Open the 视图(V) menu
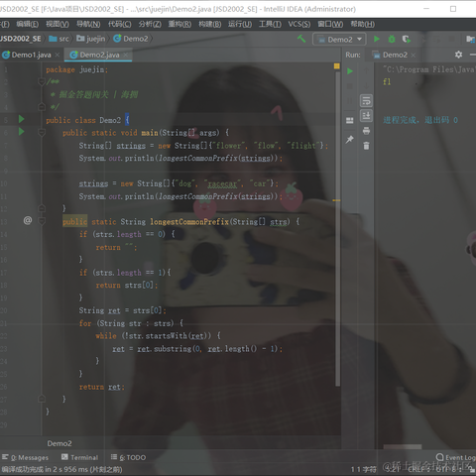The width and height of the screenshot is (476, 476). [58, 24]
